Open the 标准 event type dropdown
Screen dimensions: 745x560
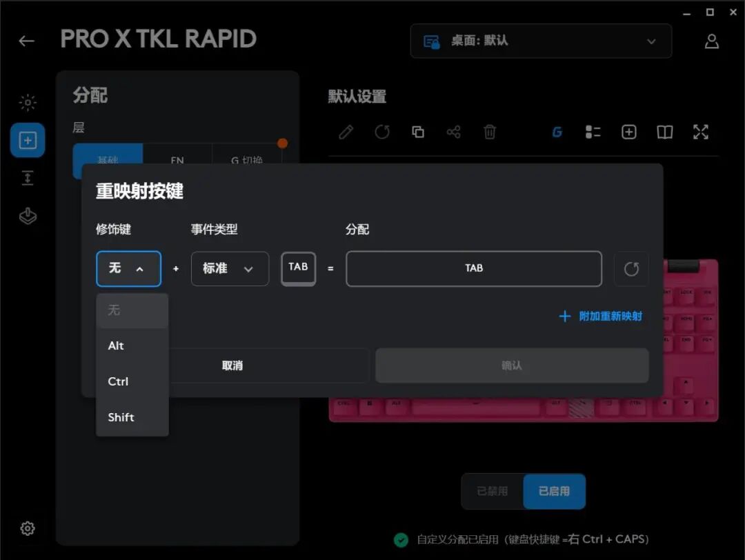230,269
